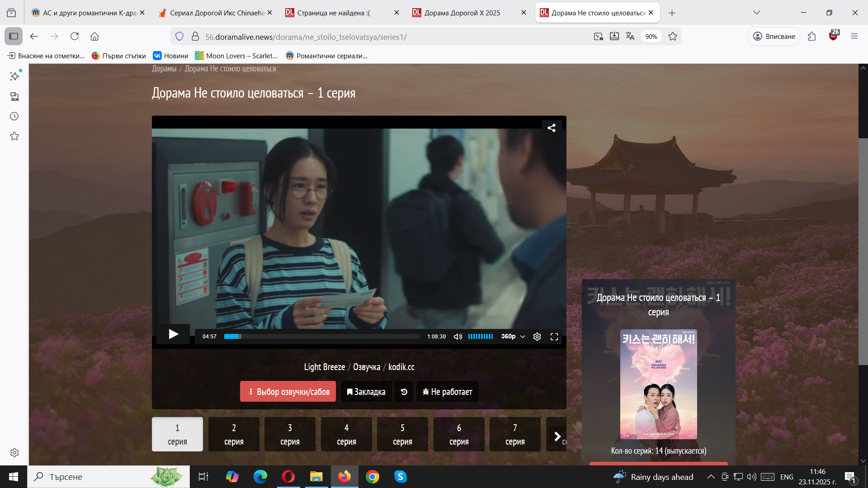868x488 pixels.
Task: Add a bookmark with Закладка button
Action: [x=366, y=392]
